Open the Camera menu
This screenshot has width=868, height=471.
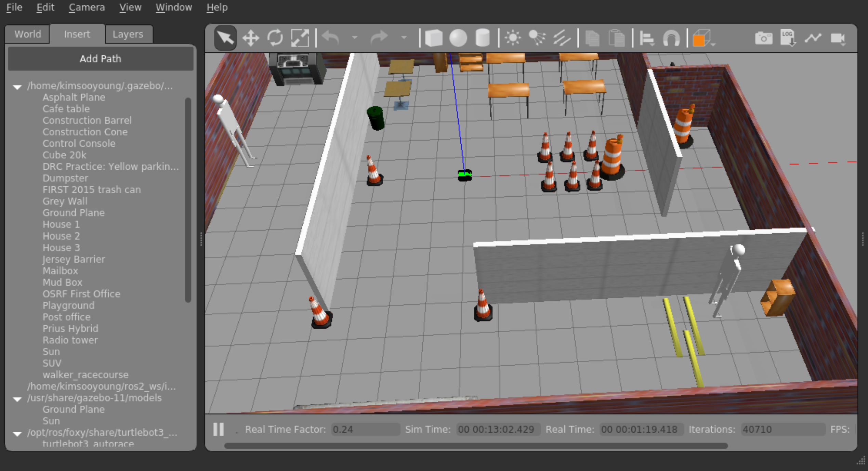(x=87, y=7)
